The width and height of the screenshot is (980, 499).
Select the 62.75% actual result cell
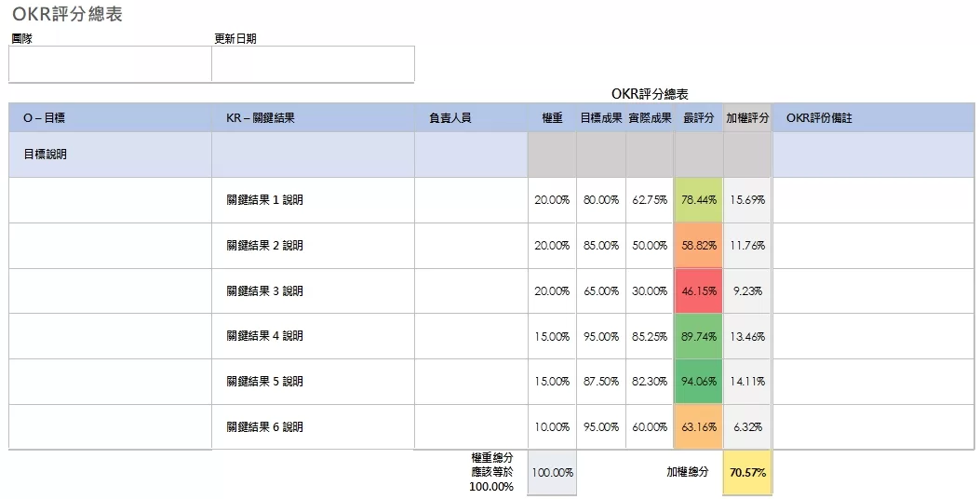point(650,200)
